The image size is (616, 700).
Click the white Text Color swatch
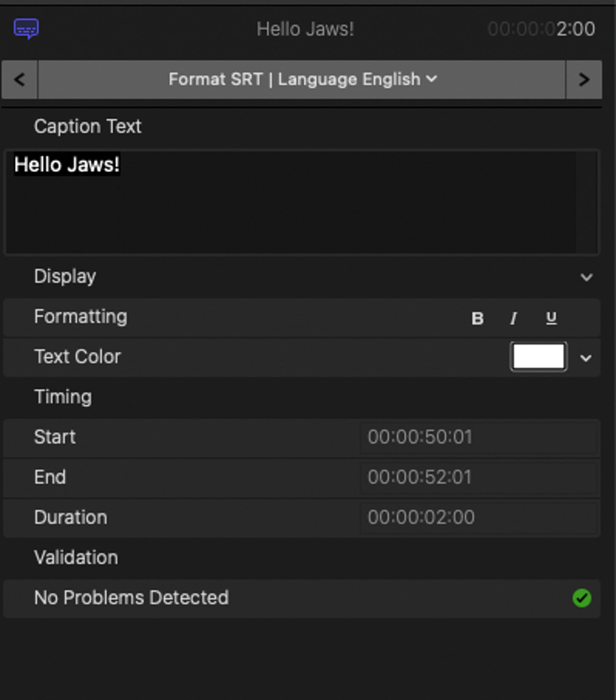coord(538,357)
